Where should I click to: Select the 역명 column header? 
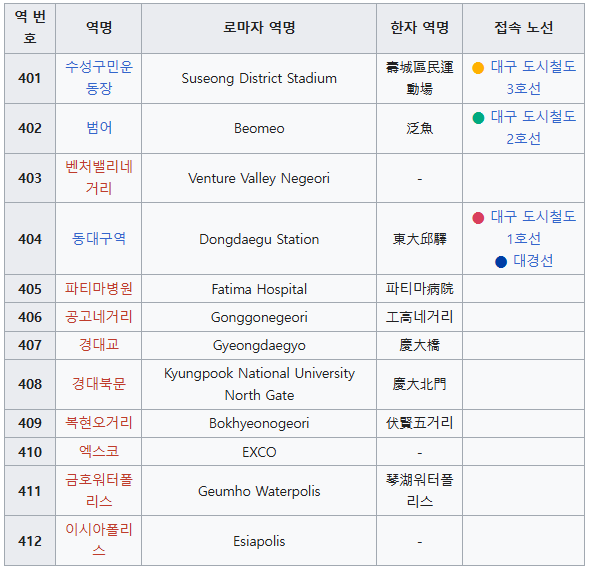pos(99,28)
